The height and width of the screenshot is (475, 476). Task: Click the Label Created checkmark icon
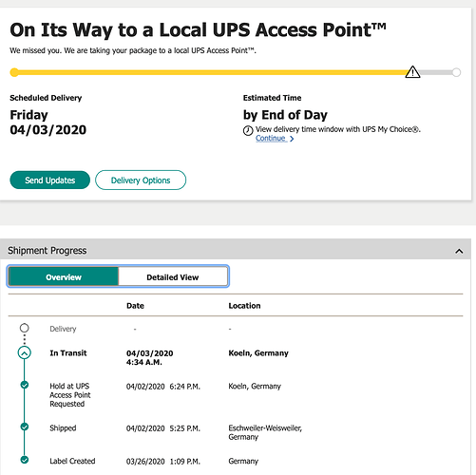click(25, 460)
